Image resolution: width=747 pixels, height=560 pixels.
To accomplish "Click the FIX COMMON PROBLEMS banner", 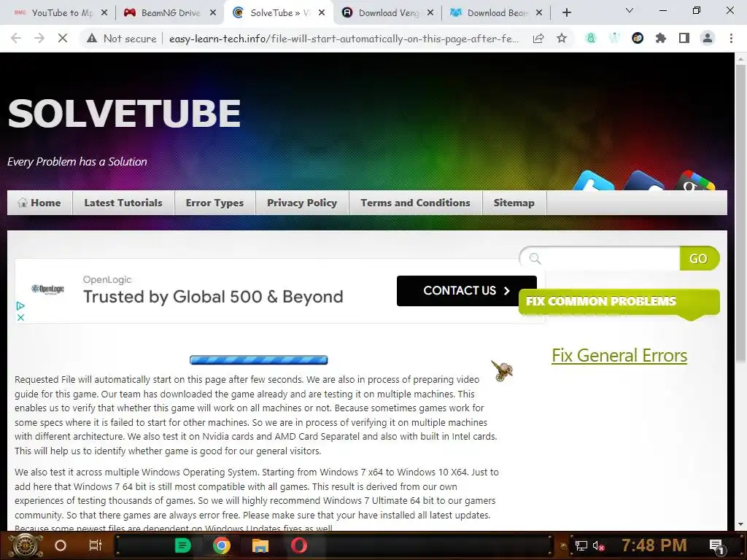I will point(619,302).
